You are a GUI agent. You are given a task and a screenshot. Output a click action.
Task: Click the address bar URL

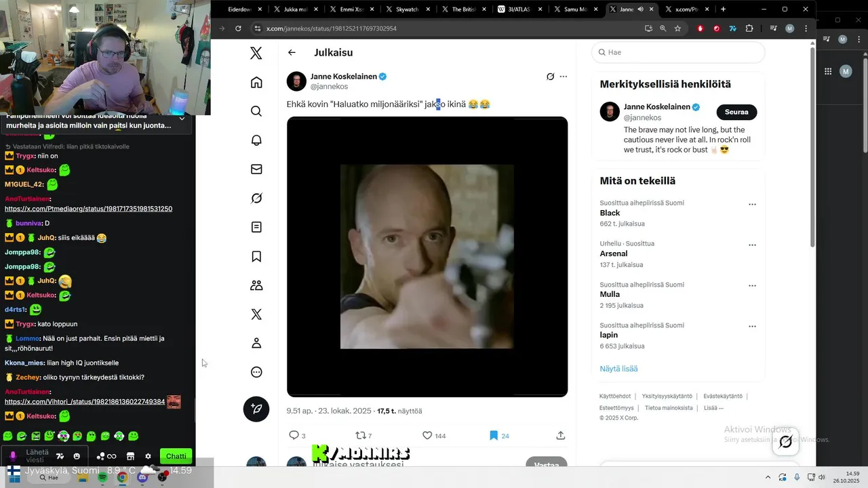point(331,28)
